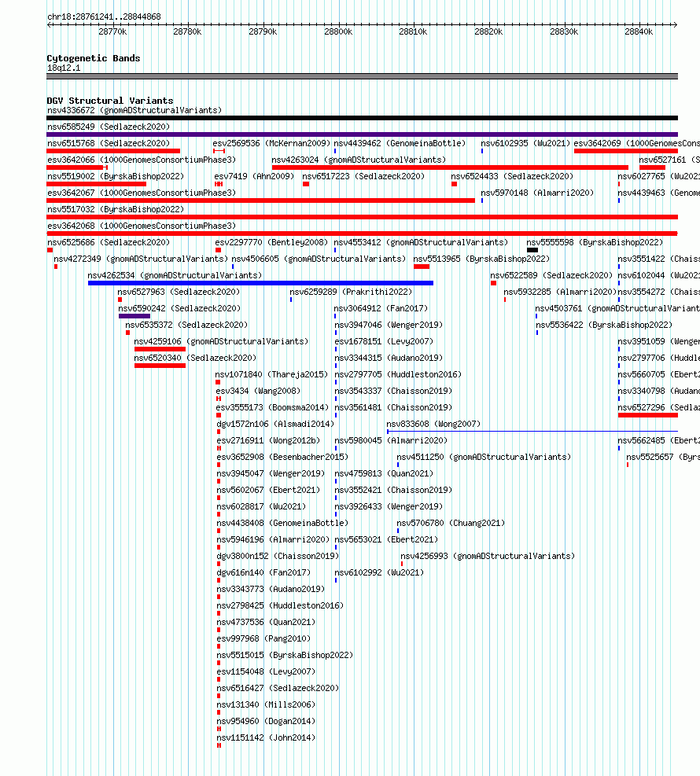The height and width of the screenshot is (776, 700).
Task: Open nsv833608 (Wong2007) label
Action: [433, 424]
